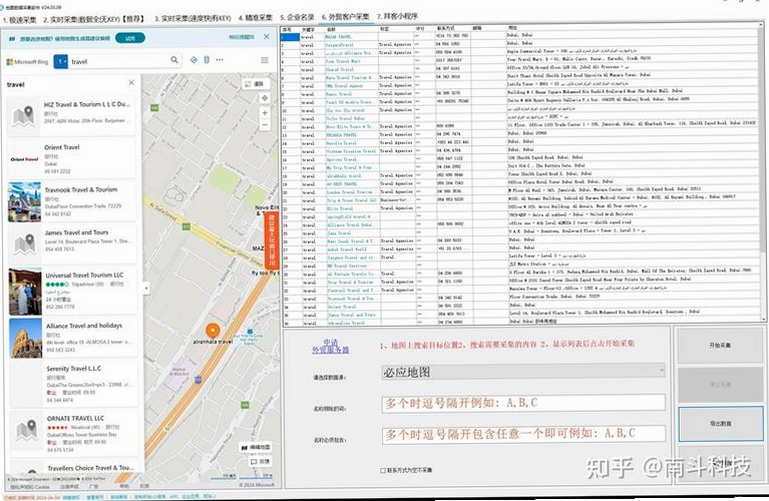Click the orange alrahhala travel map pin
The width and height of the screenshot is (769, 501).
(212, 331)
